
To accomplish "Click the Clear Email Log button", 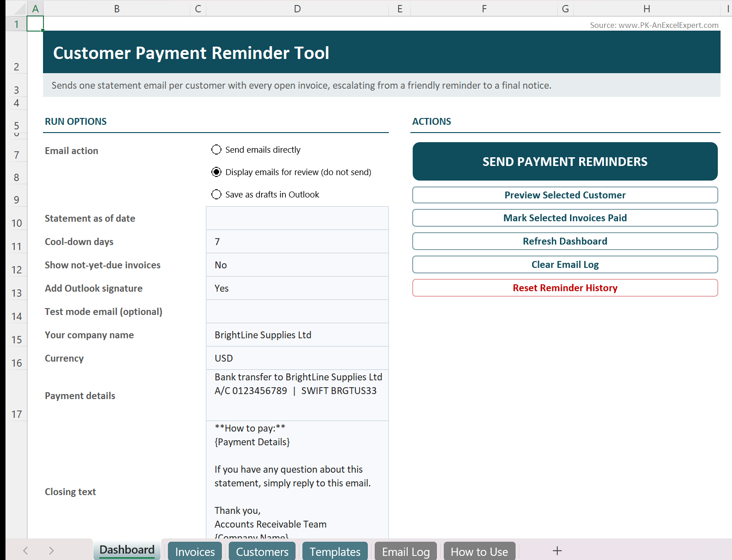I will tap(565, 265).
